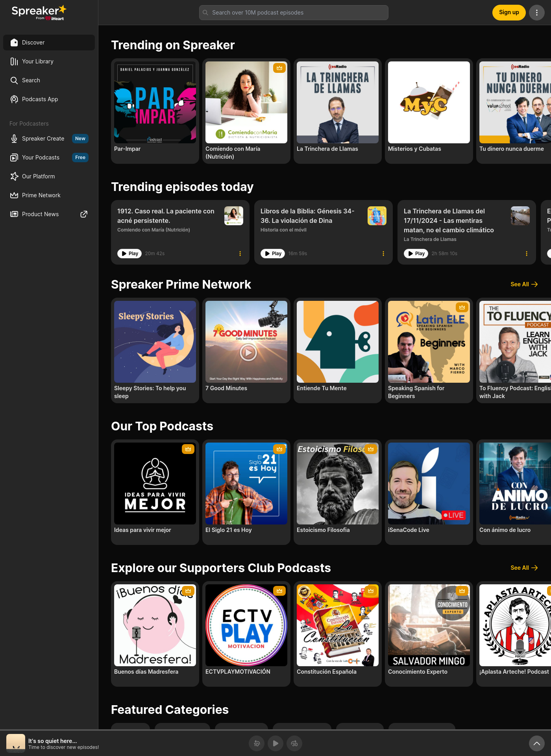Click crown badge on Ideas para vivir mejor
Image resolution: width=551 pixels, height=756 pixels.
pos(188,449)
